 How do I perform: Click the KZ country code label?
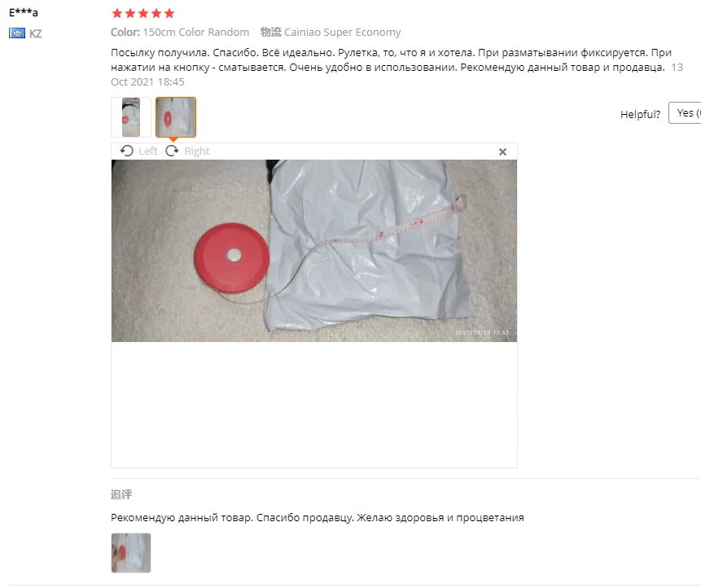coord(36,33)
